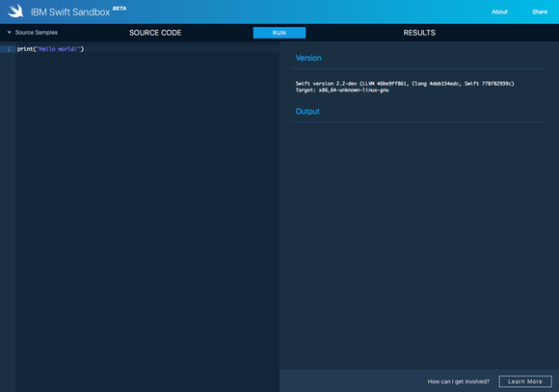Select the RESULTS heading

pyautogui.click(x=419, y=33)
